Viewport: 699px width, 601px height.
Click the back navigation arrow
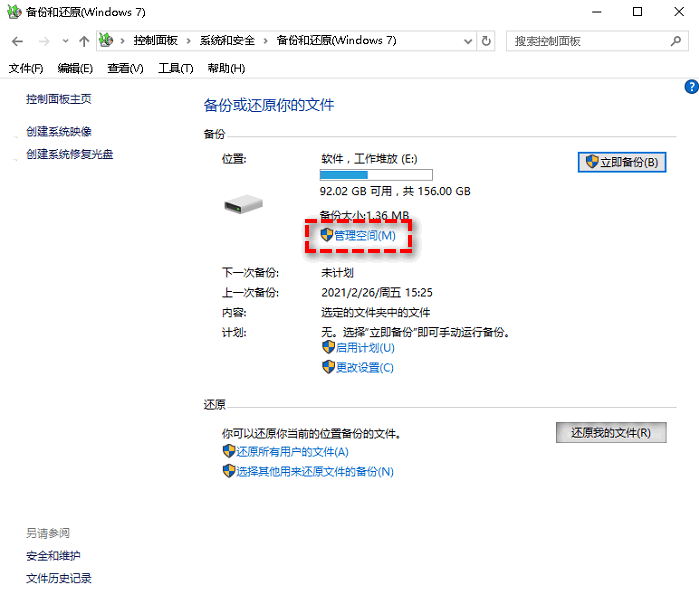point(17,41)
